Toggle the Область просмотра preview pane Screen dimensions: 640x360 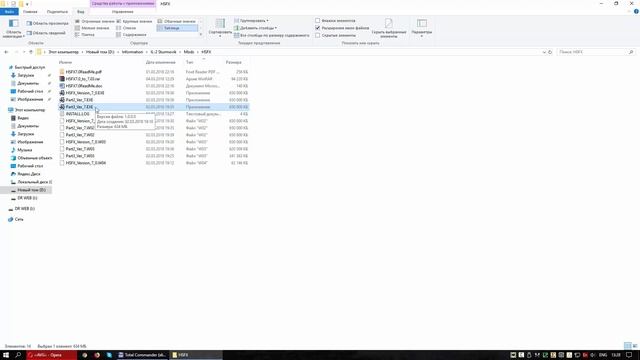47,24
